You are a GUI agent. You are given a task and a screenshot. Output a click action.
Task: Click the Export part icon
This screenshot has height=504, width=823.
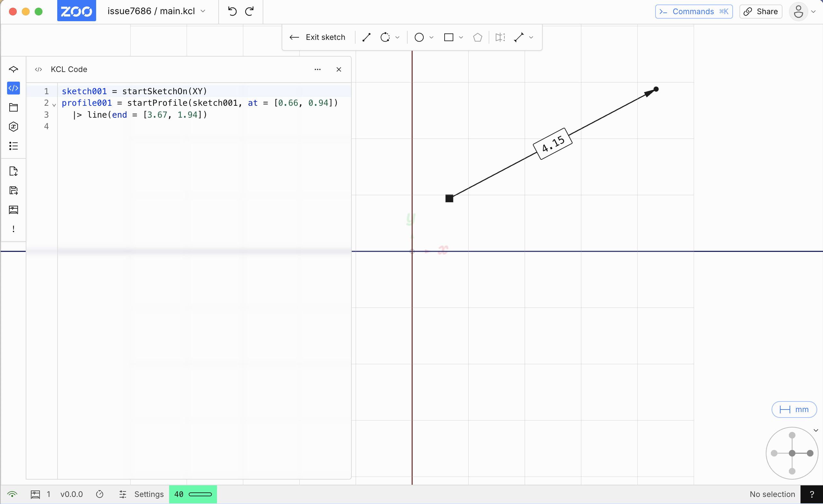coord(14,190)
